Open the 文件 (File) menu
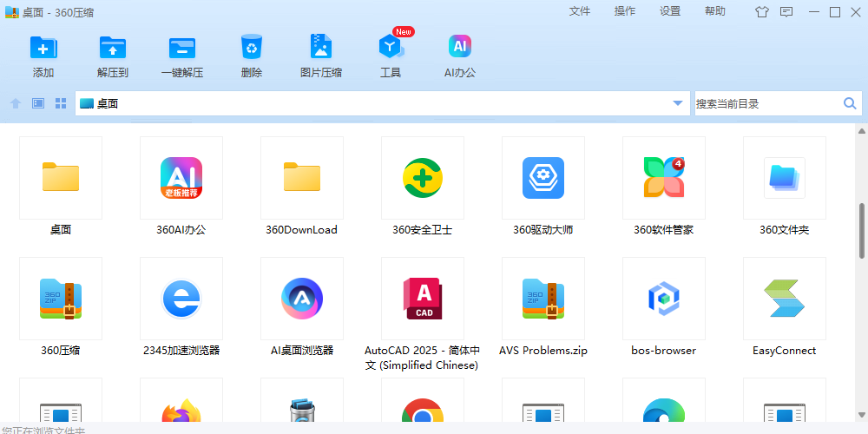This screenshot has width=868, height=434. [580, 11]
